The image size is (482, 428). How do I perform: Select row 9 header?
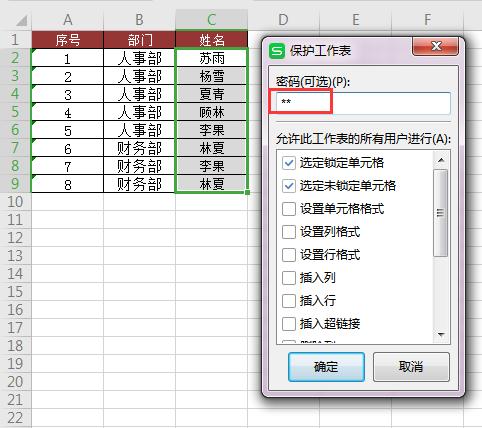coord(15,184)
